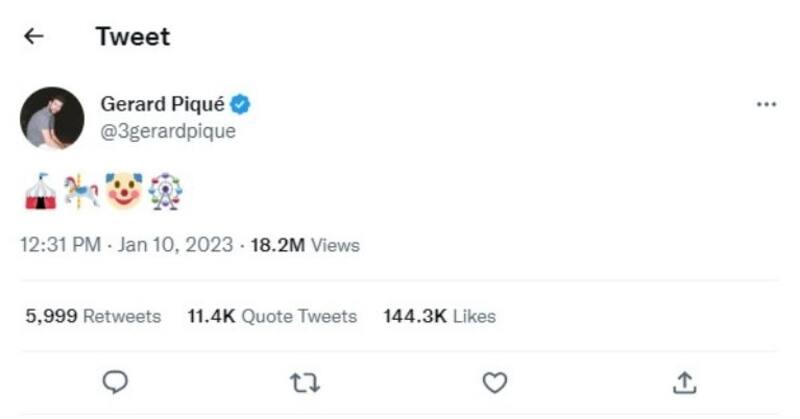
Task: Open the three-dot more options menu
Action: (766, 105)
